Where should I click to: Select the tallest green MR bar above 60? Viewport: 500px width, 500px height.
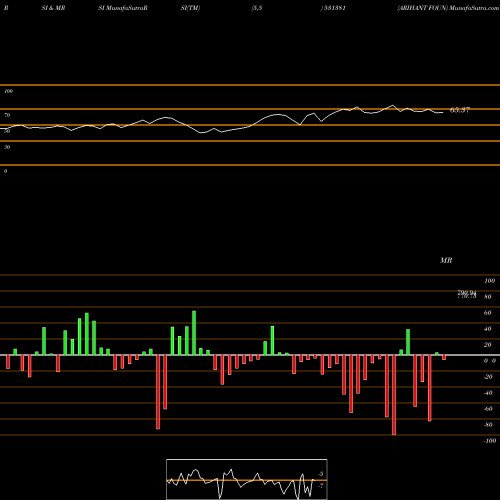194,333
